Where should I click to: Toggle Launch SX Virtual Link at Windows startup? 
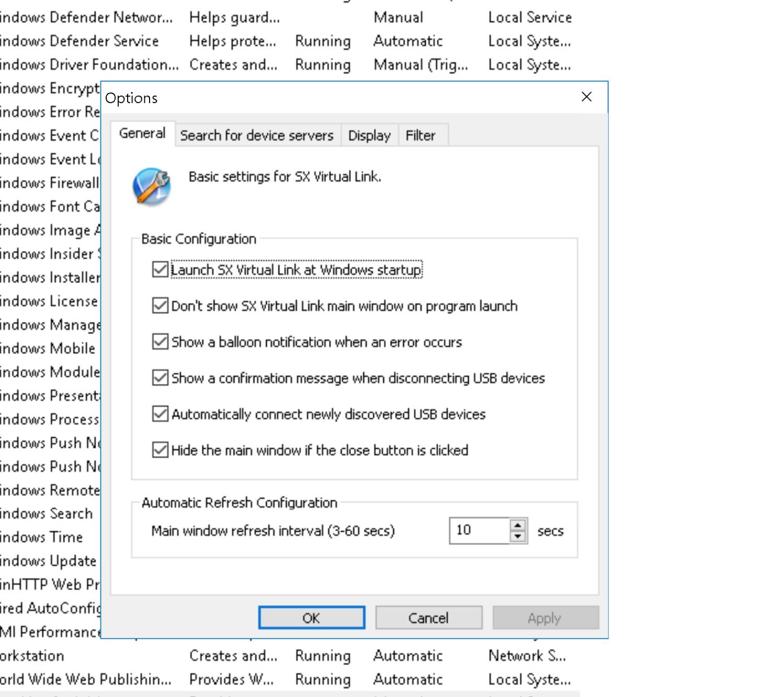(160, 270)
